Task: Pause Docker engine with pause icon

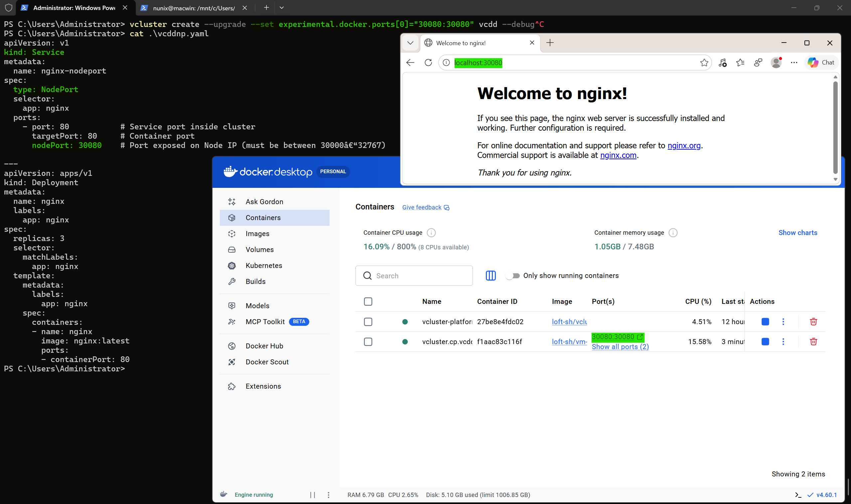Action: point(313,495)
